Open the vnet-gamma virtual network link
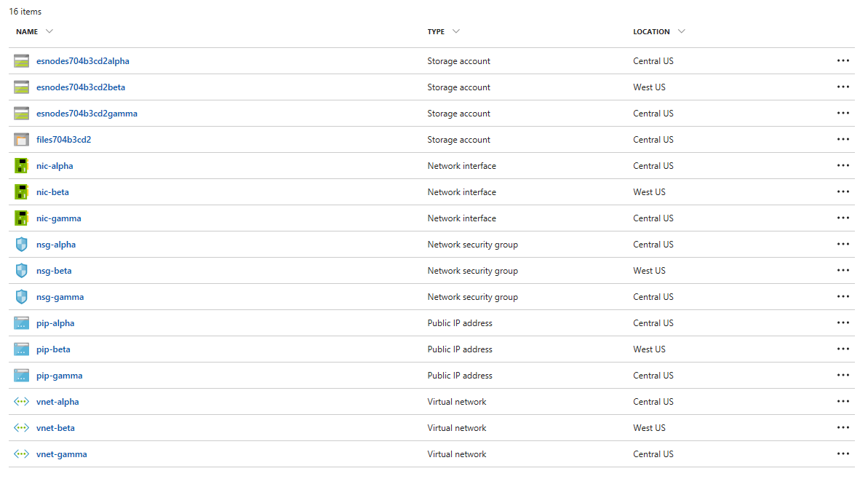 (x=61, y=454)
